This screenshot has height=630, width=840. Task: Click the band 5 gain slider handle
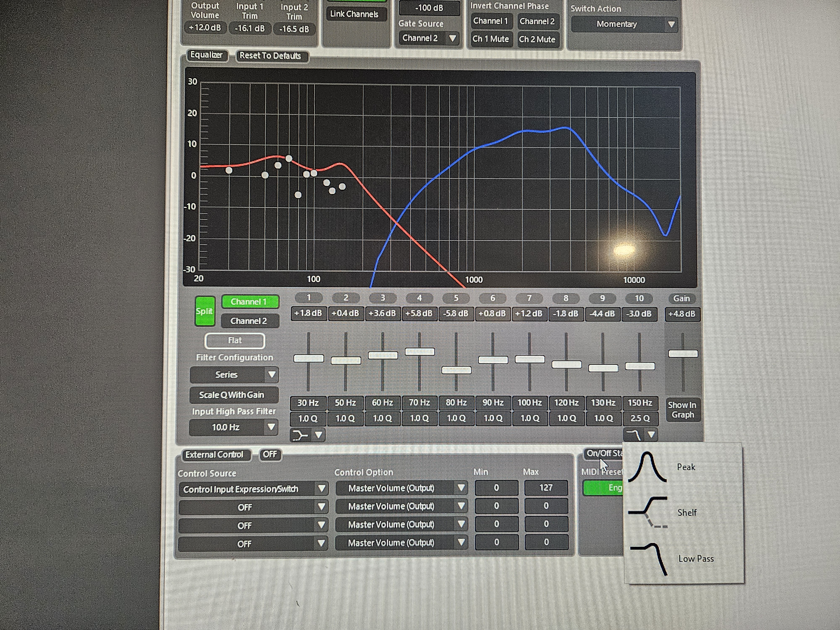pyautogui.click(x=456, y=370)
